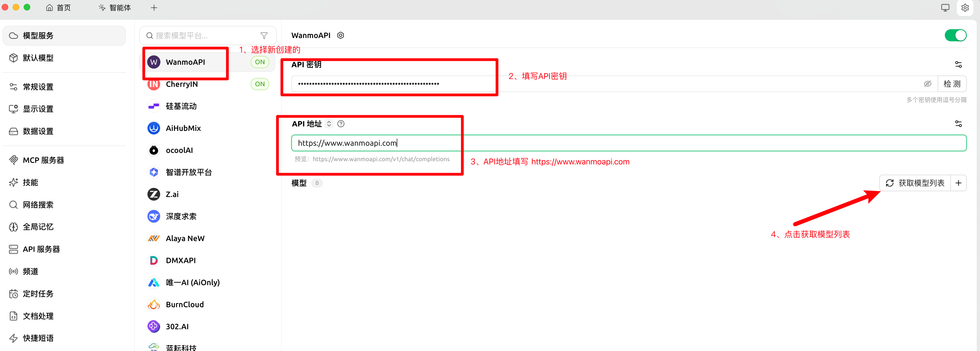Click the ON badge for WanmoAPI

pos(260,62)
